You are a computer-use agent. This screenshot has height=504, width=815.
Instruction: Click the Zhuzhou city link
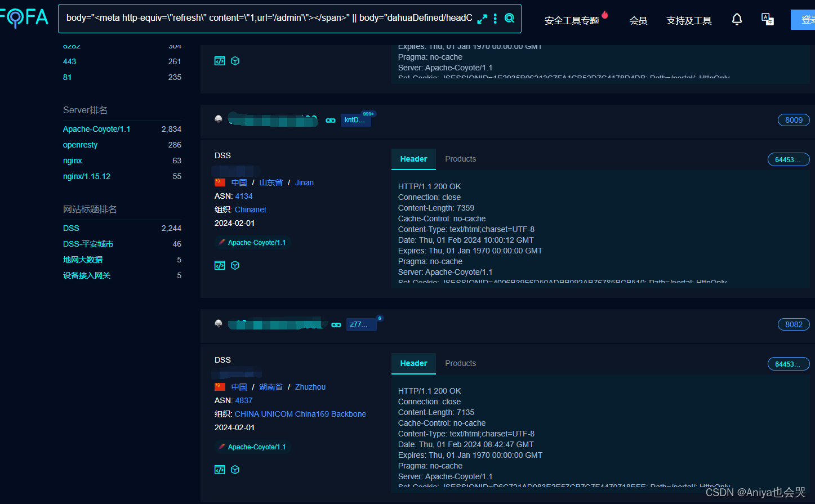(310, 387)
